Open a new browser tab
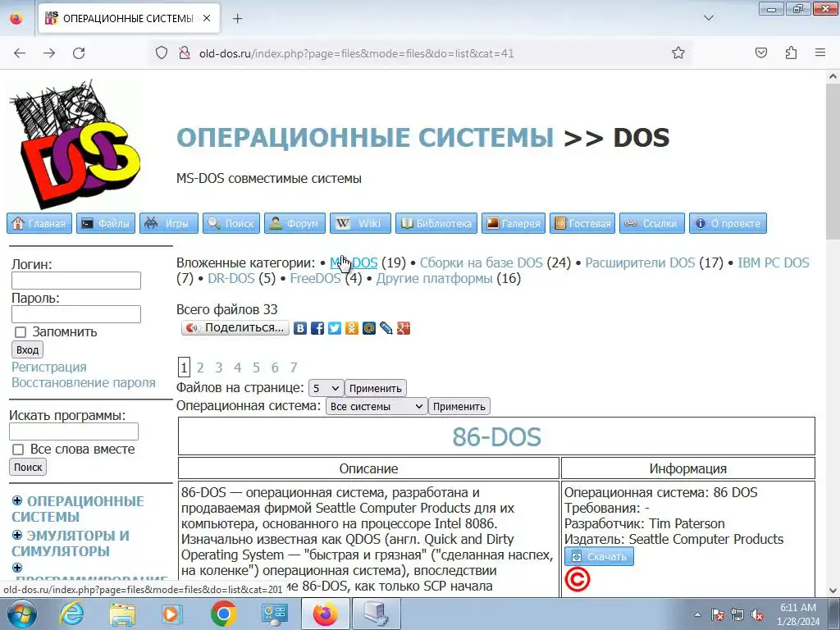Viewport: 840px width, 630px height. point(237,19)
